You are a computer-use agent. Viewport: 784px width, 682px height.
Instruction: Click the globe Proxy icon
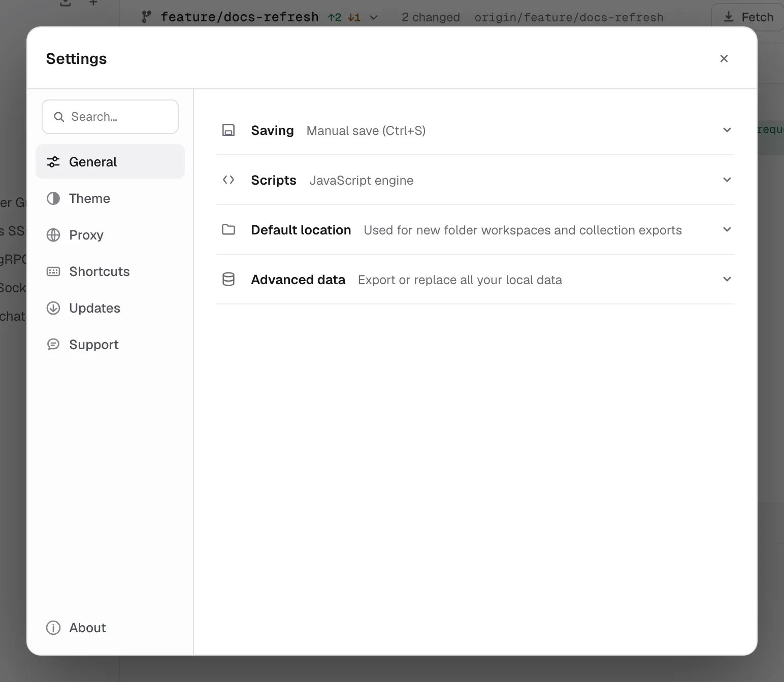(x=53, y=235)
